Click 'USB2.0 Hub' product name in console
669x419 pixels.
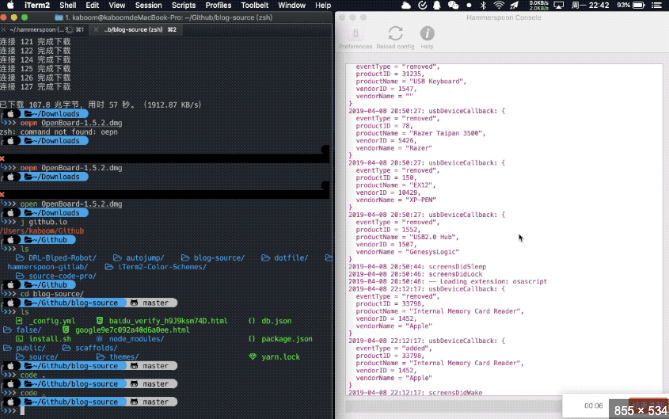pyautogui.click(x=434, y=237)
